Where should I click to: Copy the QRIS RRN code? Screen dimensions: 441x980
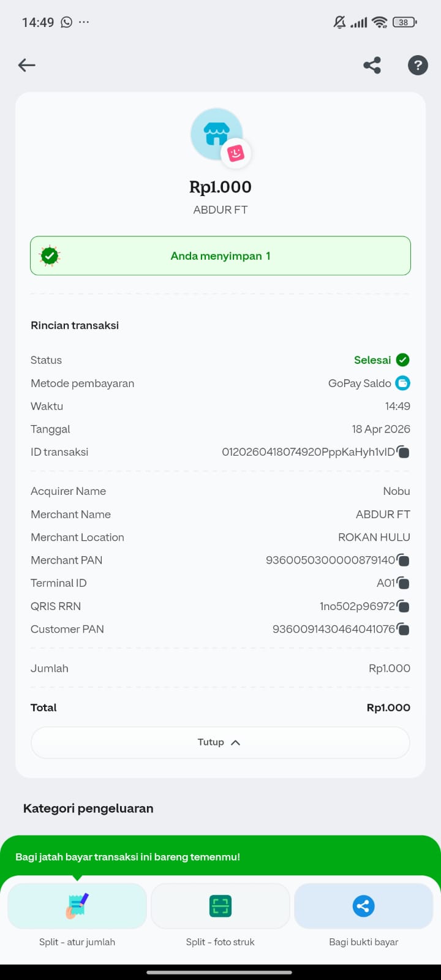tap(403, 606)
